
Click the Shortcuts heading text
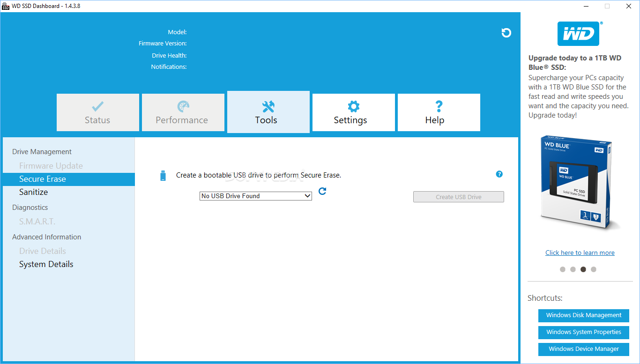(545, 298)
